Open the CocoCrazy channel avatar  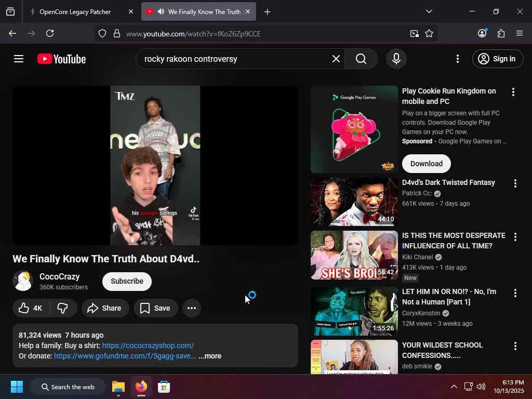(22, 281)
